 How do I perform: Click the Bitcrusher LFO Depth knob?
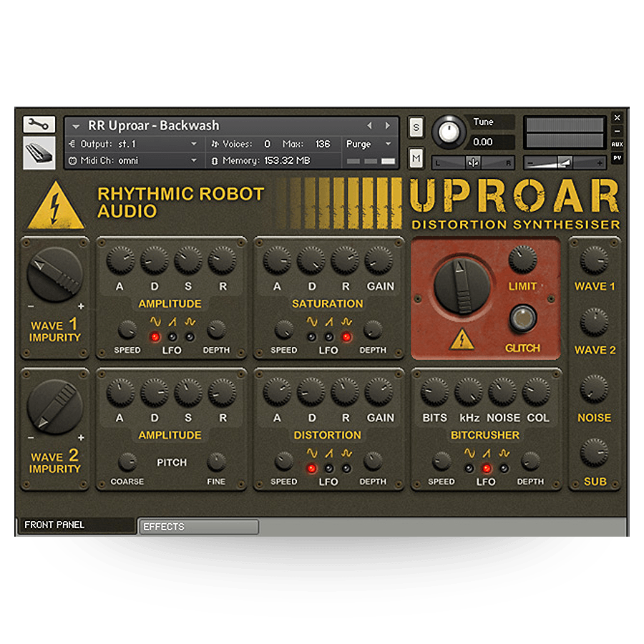click(x=531, y=462)
